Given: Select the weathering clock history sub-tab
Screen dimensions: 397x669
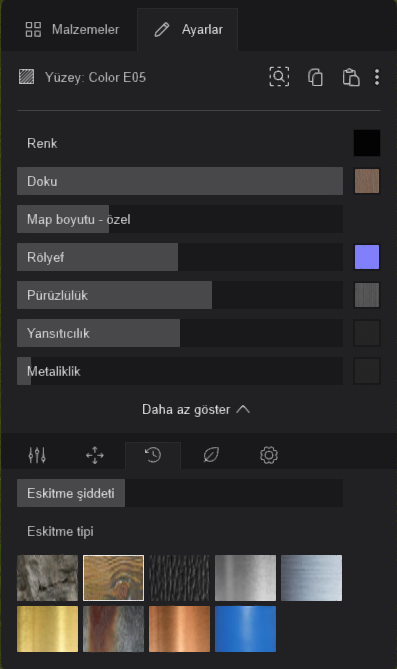Looking at the screenshot, I should pos(153,455).
